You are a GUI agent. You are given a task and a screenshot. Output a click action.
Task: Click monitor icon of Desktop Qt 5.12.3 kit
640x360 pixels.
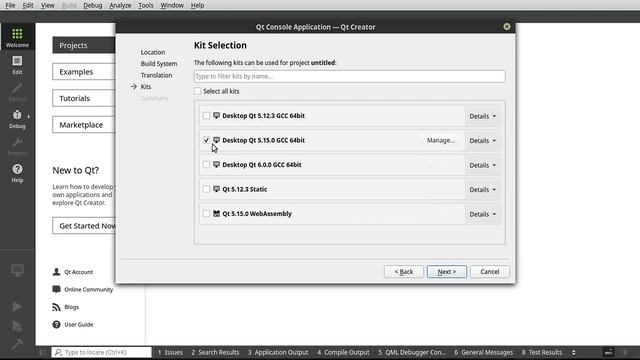(x=216, y=116)
